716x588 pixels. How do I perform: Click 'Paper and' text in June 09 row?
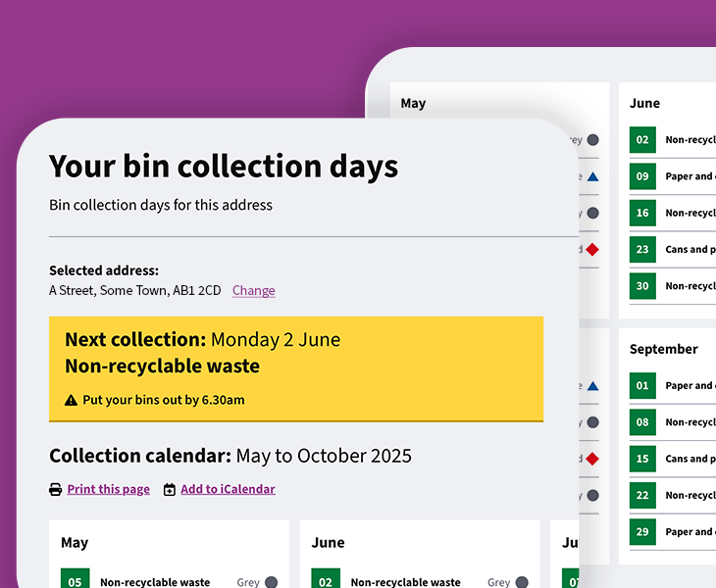click(x=689, y=176)
